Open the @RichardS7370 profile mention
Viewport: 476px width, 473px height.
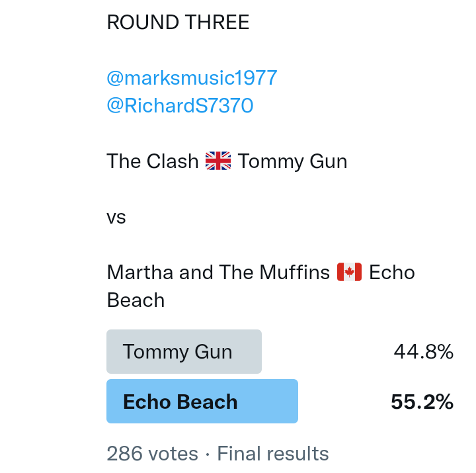tap(180, 106)
